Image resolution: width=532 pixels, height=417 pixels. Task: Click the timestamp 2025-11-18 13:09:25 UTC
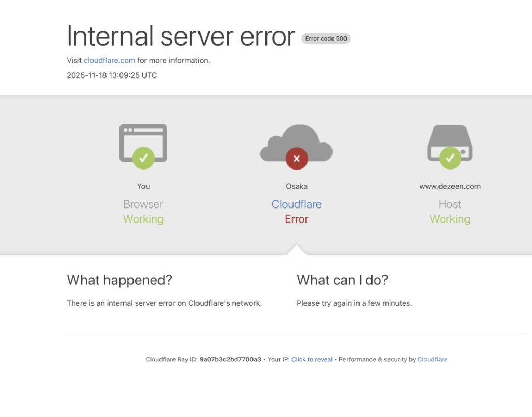coord(112,75)
